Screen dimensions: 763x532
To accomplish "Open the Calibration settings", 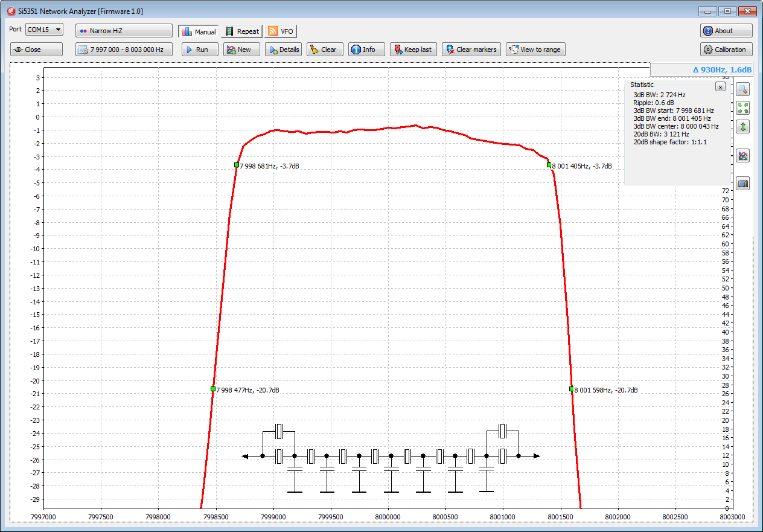I will 726,50.
